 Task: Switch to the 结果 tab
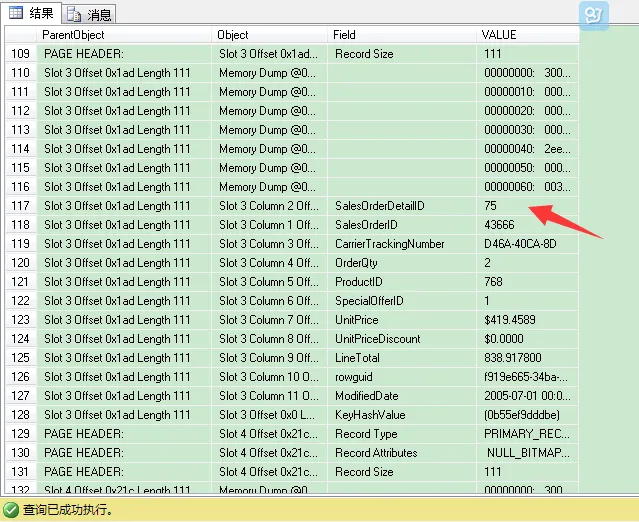point(31,13)
